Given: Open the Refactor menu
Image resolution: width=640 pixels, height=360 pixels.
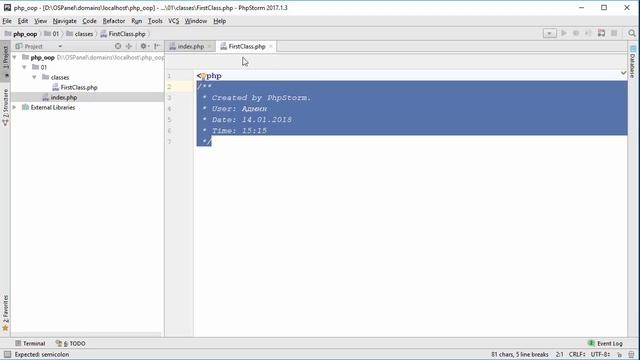Looking at the screenshot, I should point(114,21).
